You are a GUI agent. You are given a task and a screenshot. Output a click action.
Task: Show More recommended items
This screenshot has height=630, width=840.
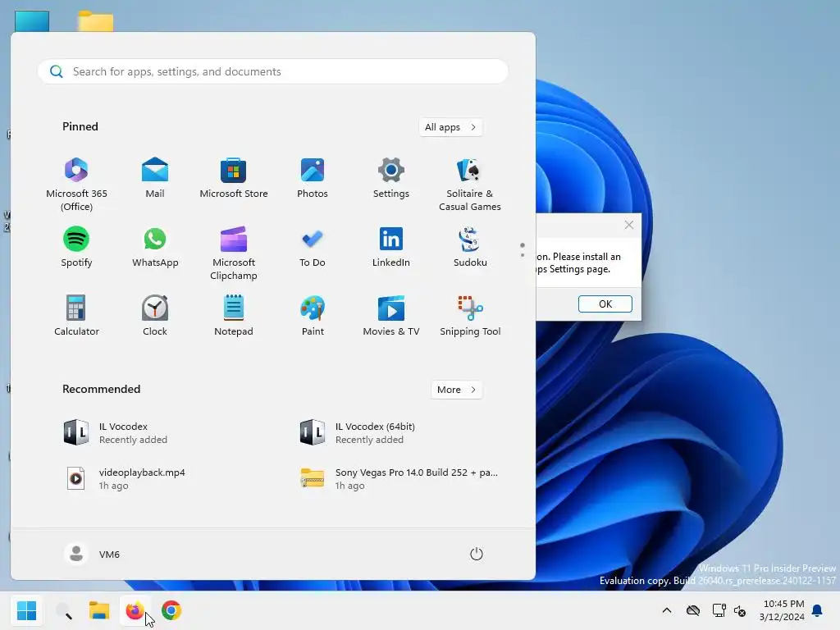(456, 390)
